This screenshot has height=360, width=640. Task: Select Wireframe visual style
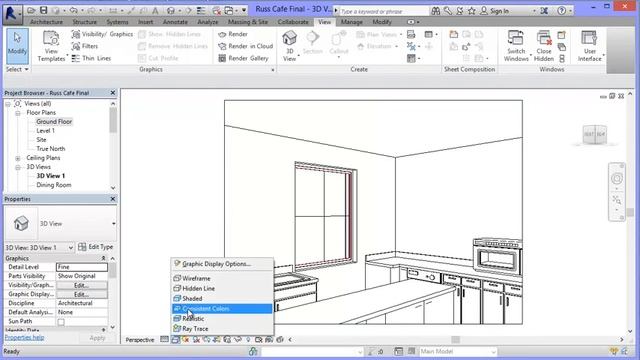coord(222,278)
